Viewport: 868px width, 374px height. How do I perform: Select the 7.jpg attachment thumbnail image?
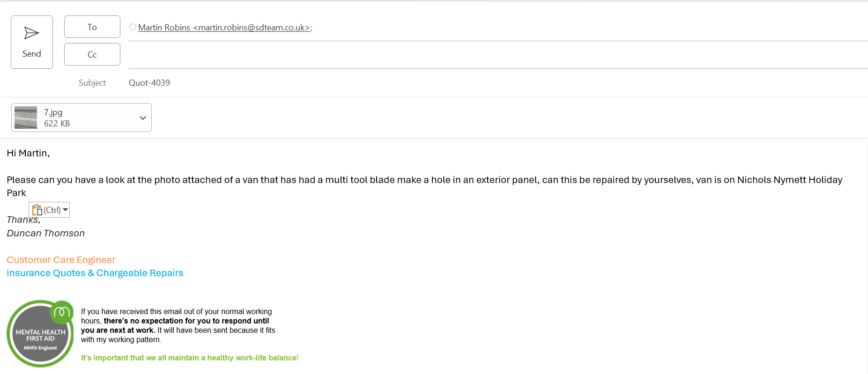click(x=26, y=117)
